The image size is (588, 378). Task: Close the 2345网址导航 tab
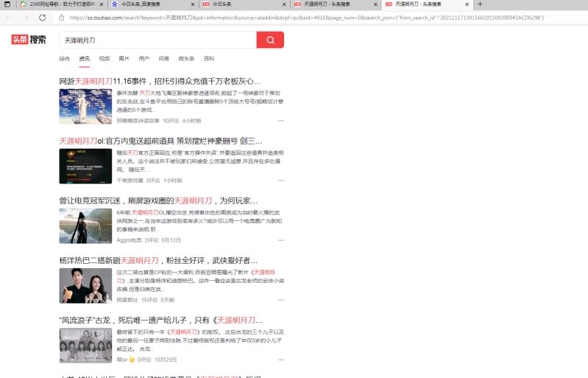pos(102,4)
